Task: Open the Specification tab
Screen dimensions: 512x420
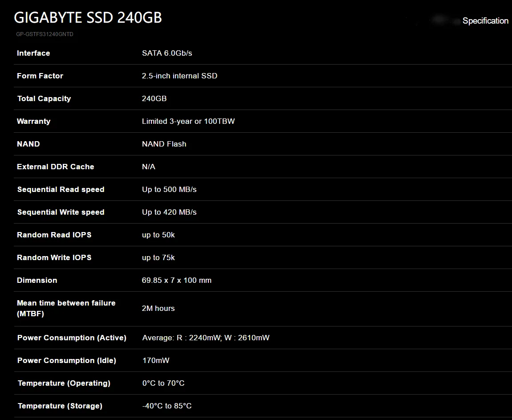Action: (485, 21)
